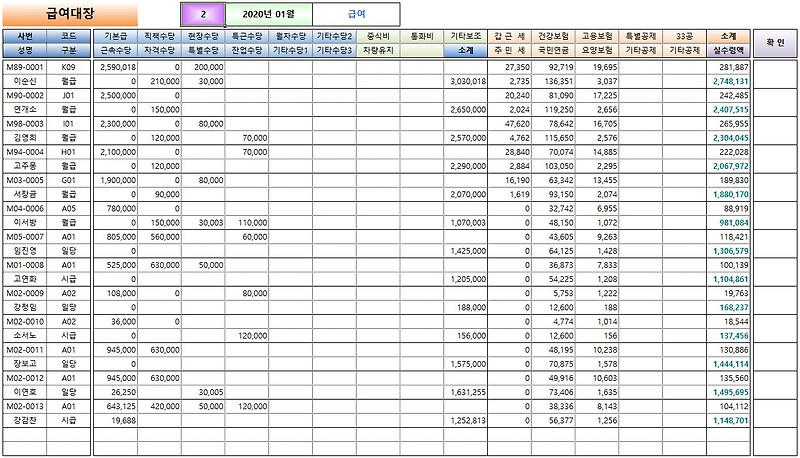Screen dimensions: 800x458
Task: Select the 33공 header cell
Action: (x=685, y=36)
